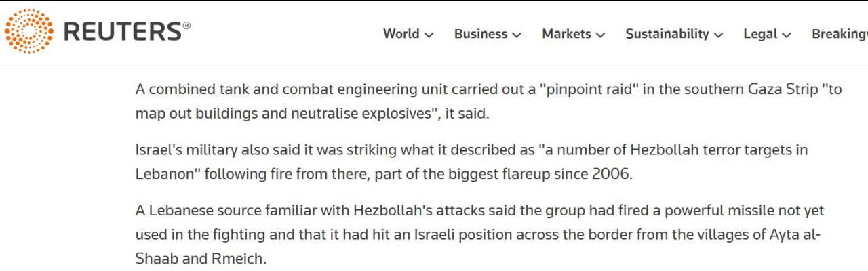Open the Legal navigation menu

[x=759, y=34]
